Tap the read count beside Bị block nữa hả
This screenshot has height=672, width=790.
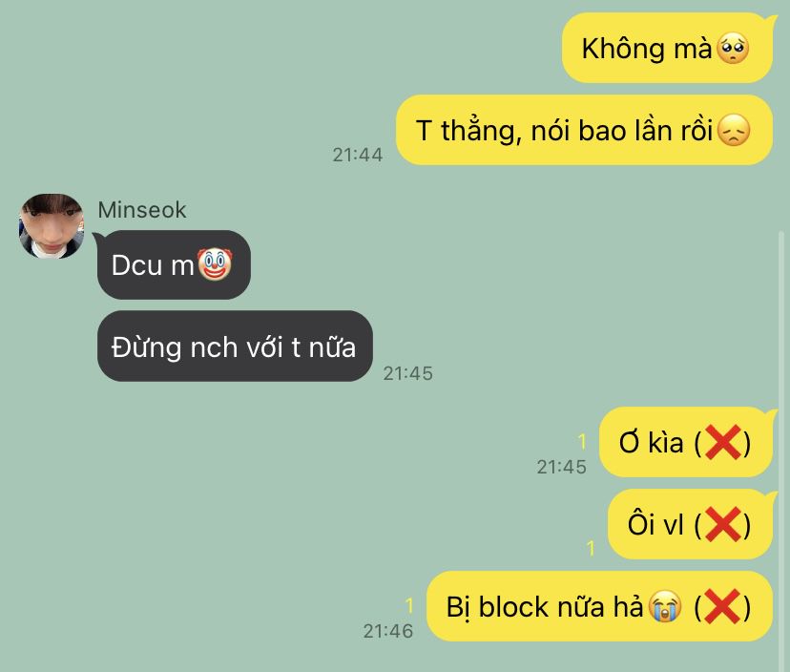click(409, 605)
